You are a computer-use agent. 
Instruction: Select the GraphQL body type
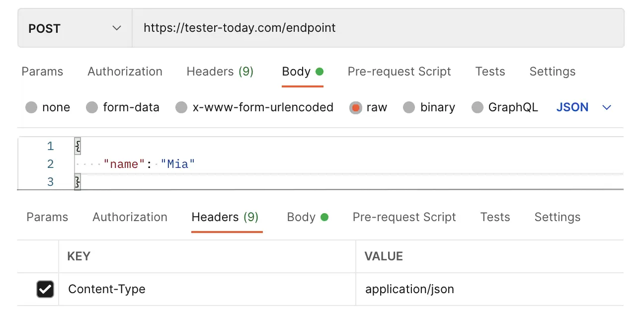pyautogui.click(x=478, y=107)
